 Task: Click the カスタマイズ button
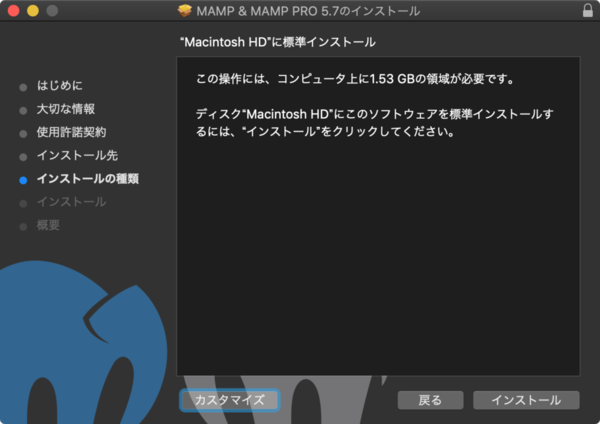pyautogui.click(x=230, y=400)
